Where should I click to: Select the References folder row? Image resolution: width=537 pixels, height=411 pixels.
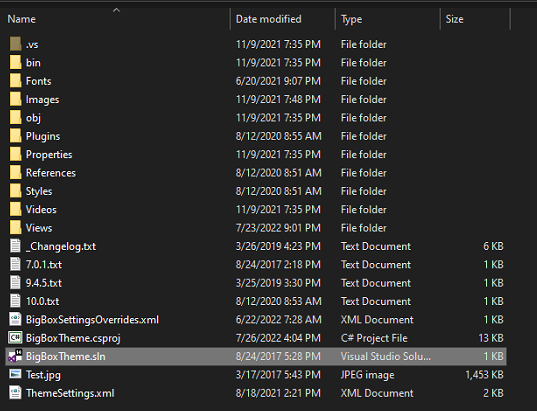(x=256, y=173)
